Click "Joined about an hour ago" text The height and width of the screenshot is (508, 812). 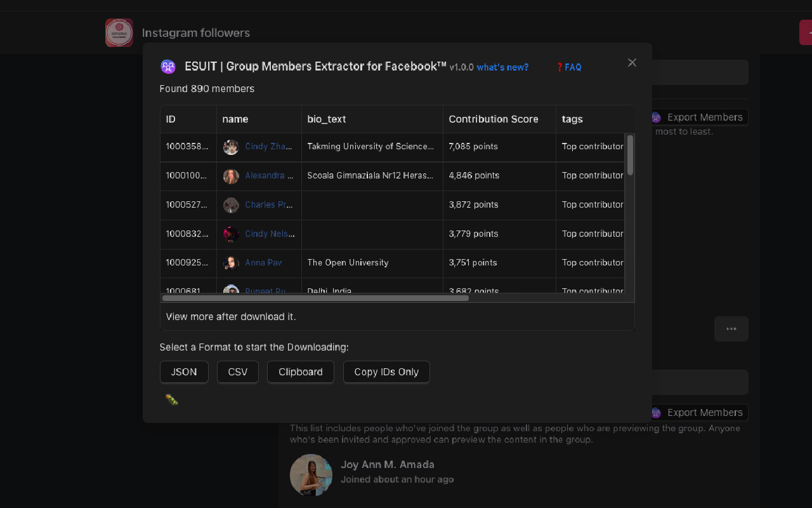397,479
